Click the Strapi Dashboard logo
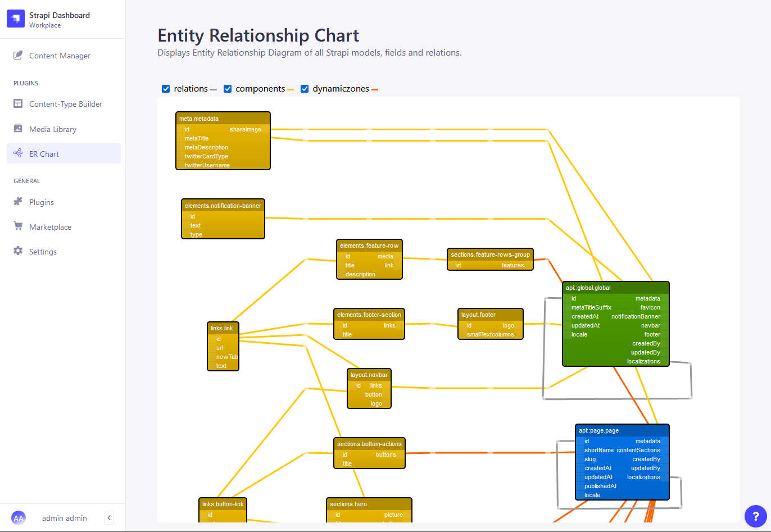 pyautogui.click(x=15, y=18)
